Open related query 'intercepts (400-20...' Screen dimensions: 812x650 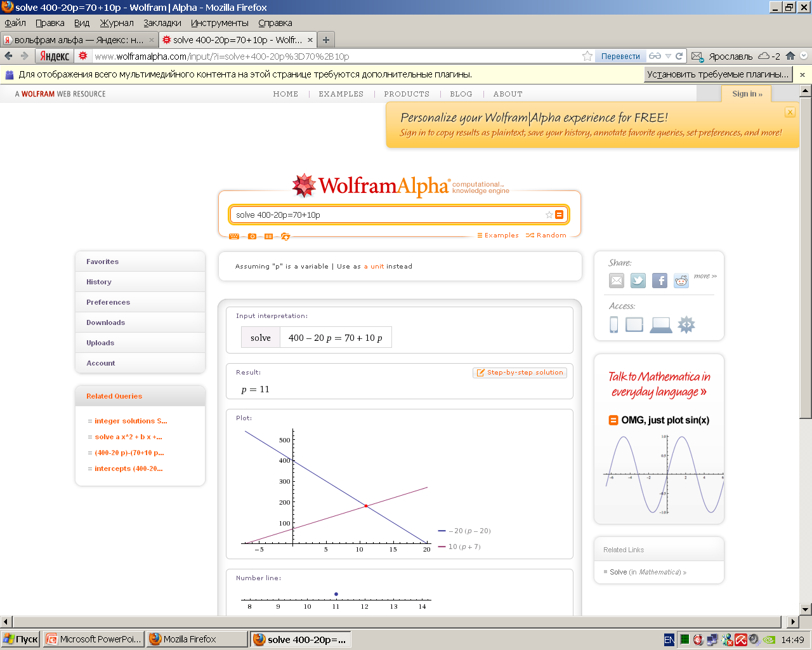coord(128,468)
